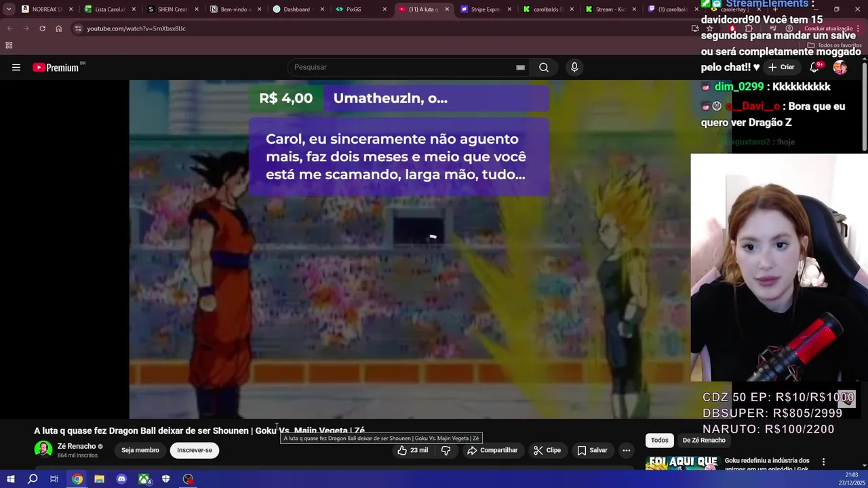This screenshot has height=488, width=868.
Task: Reload the page in browser toolbar
Action: pos(42,28)
